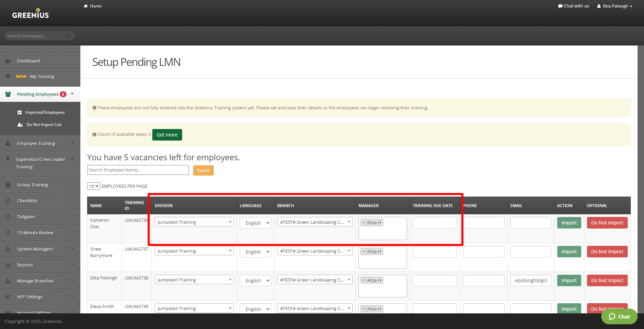644x329 pixels.
Task: Collapse the Pending Employees submenu arrow
Action: pos(72,94)
